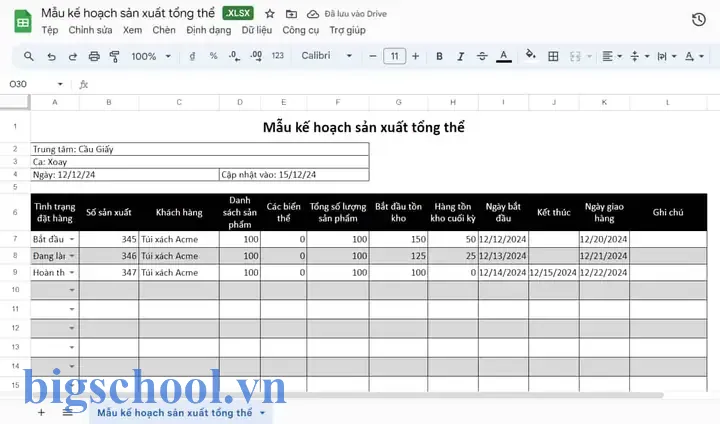Open the search menus magnifier

pos(28,56)
